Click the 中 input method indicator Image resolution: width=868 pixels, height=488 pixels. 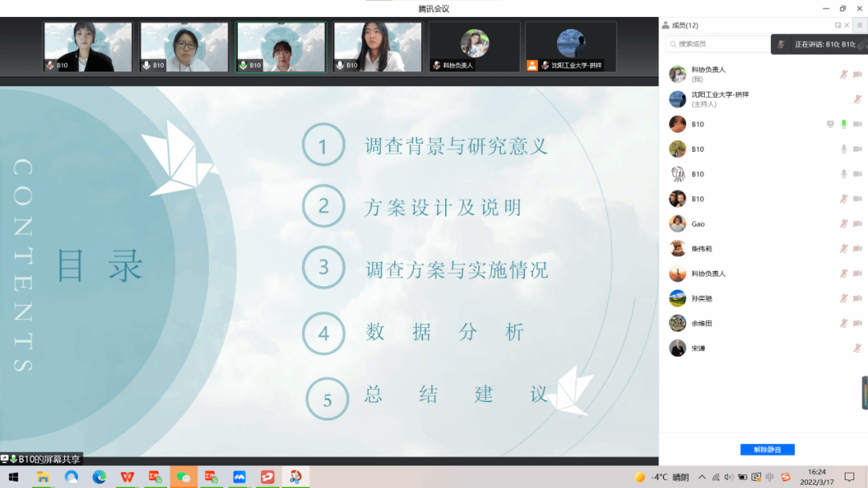tap(769, 478)
